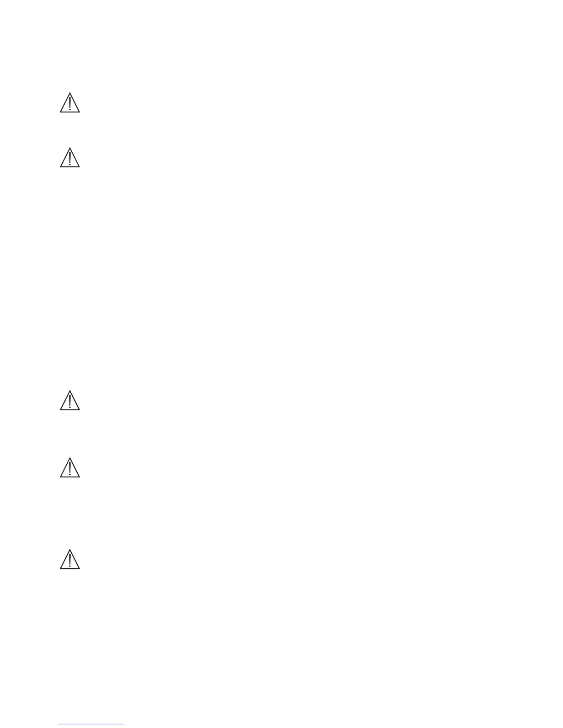Click the topmost warning triangle icon
The image size is (563, 728).
point(70,102)
